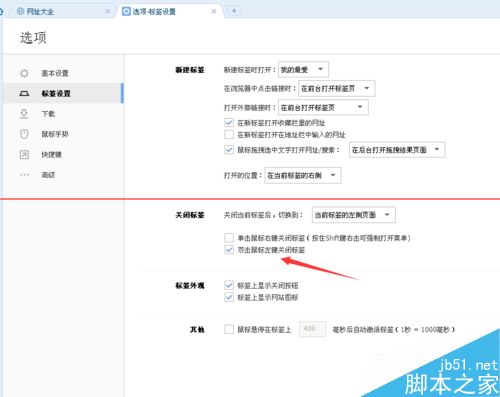Viewport: 500px width, 397px height.
Task: Click the 关闭标签 section label
Action: [190, 215]
